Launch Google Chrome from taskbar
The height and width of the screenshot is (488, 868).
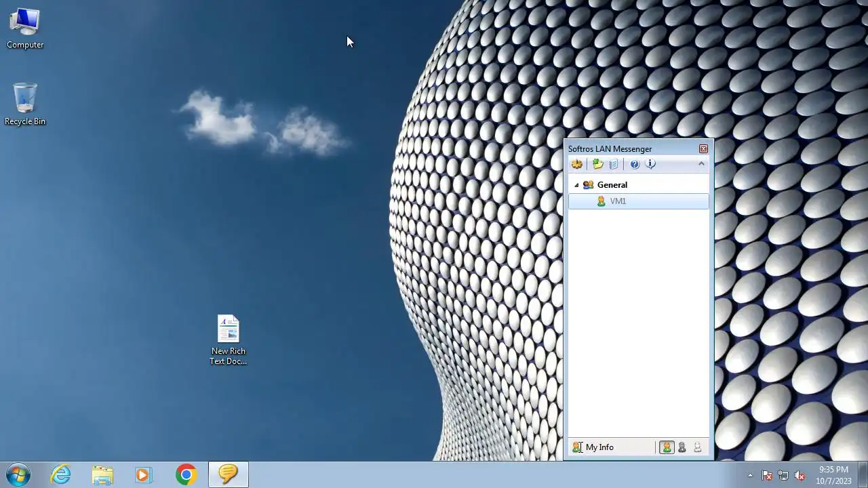pyautogui.click(x=186, y=474)
